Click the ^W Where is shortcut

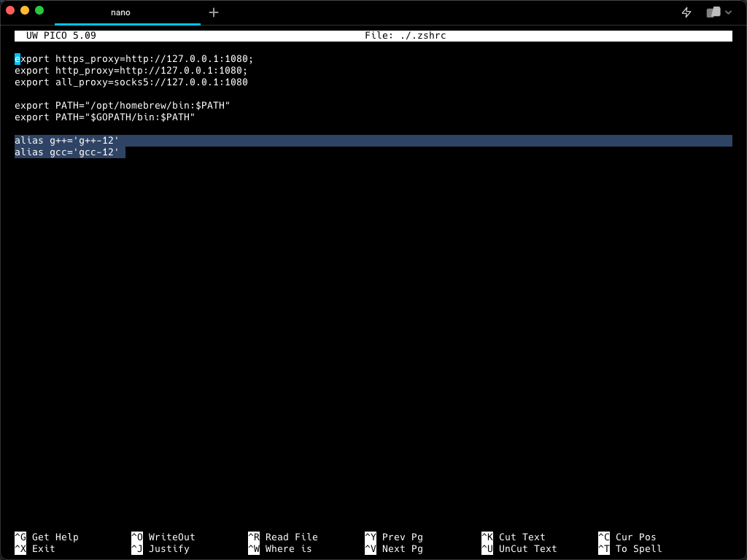coord(280,548)
